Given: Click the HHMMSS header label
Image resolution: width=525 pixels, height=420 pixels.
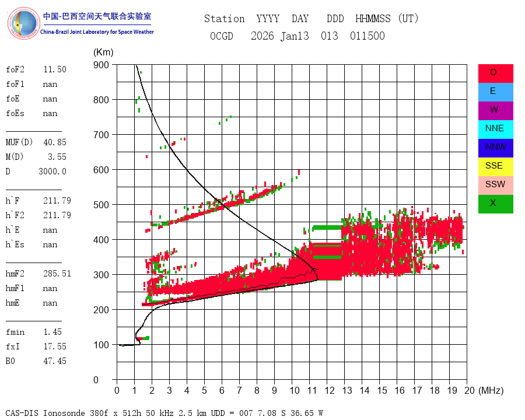Looking at the screenshot, I should 373,19.
